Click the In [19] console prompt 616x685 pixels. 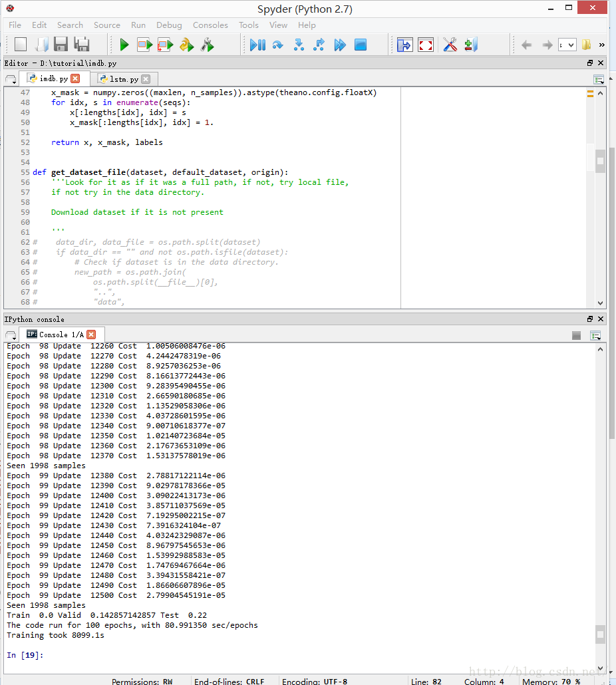coord(25,655)
